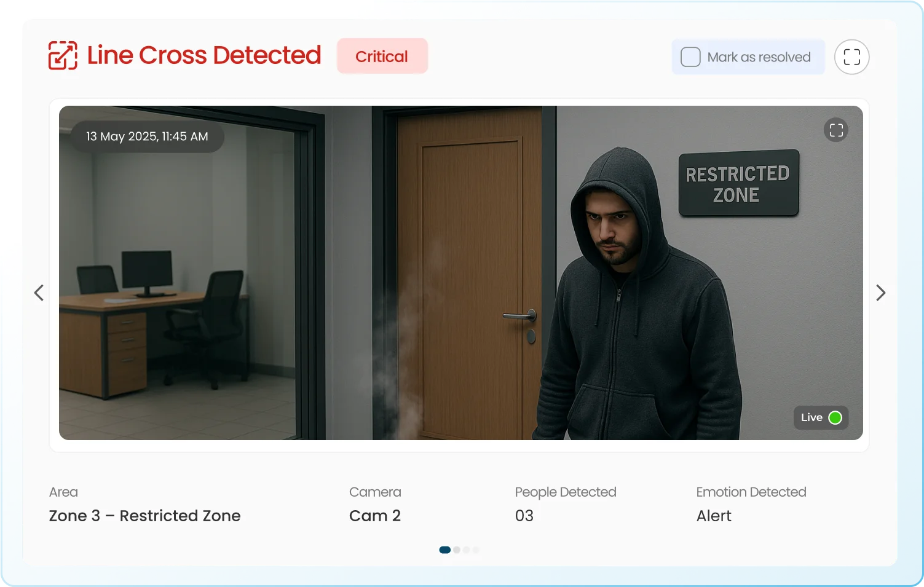924x587 pixels.
Task: Click the 'Line Cross Detected' heading
Action: (204, 55)
